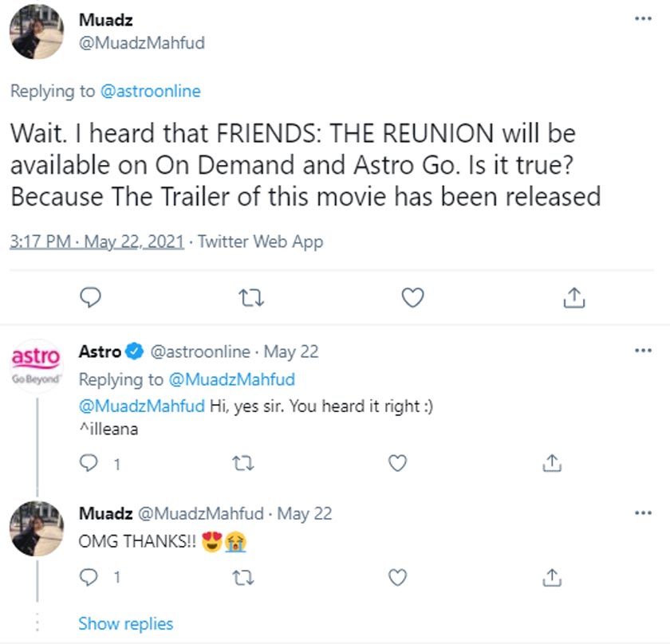Share the OMG THANKS tweet
This screenshot has height=644, width=670.
tap(550, 575)
